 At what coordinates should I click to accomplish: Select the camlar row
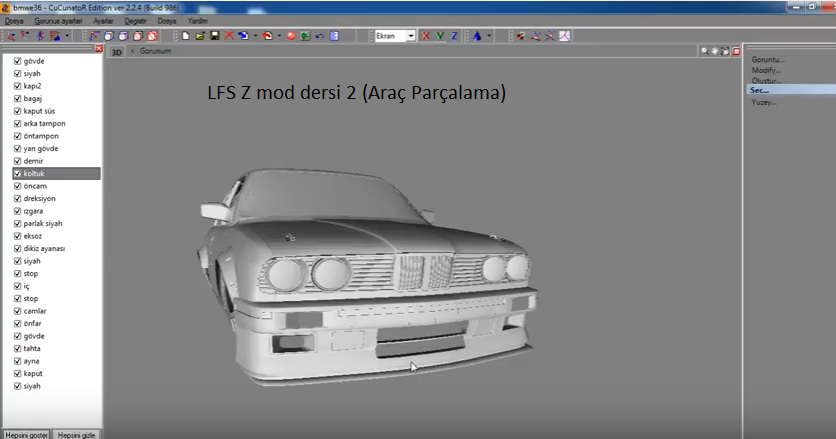57,311
